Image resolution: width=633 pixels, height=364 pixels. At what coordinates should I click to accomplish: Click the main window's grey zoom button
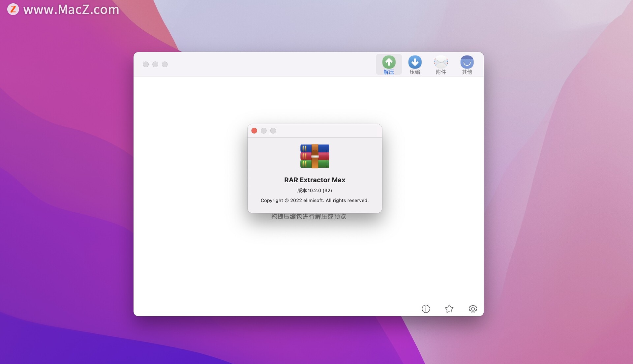click(x=165, y=64)
